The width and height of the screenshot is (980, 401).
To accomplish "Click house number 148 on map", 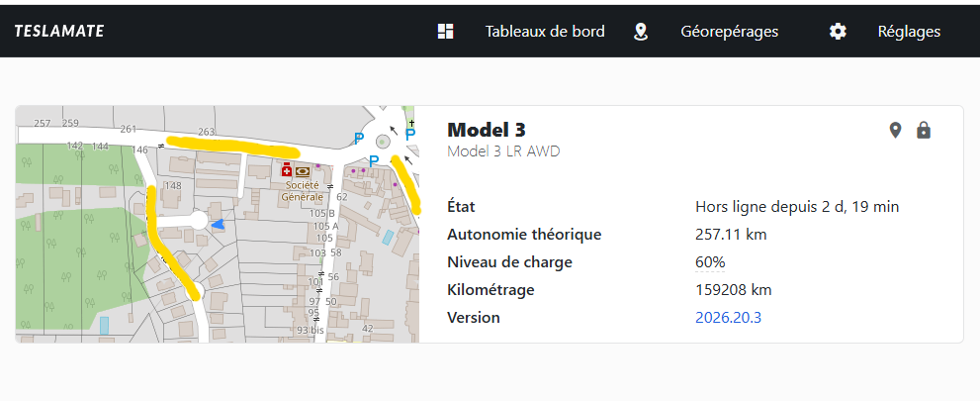I will coord(173,186).
